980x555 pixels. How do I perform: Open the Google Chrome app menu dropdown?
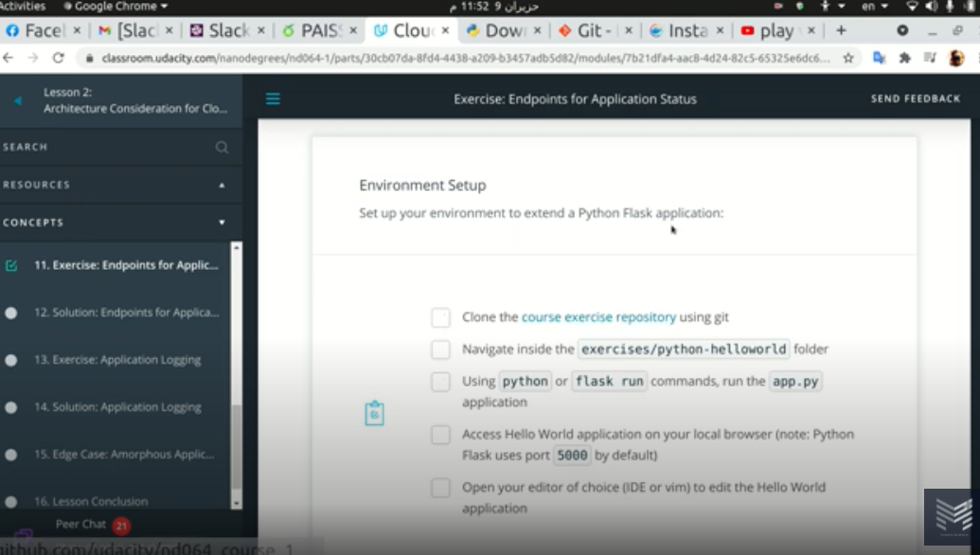point(116,7)
